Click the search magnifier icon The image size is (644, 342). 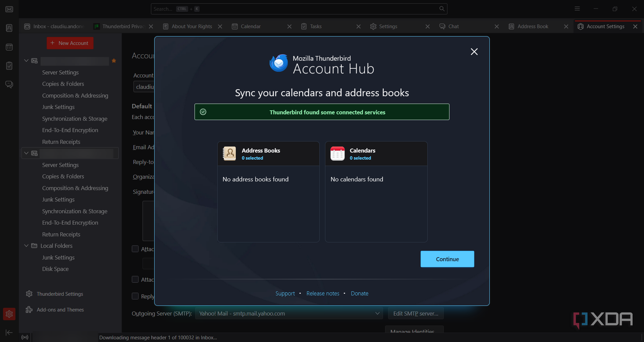tap(442, 9)
